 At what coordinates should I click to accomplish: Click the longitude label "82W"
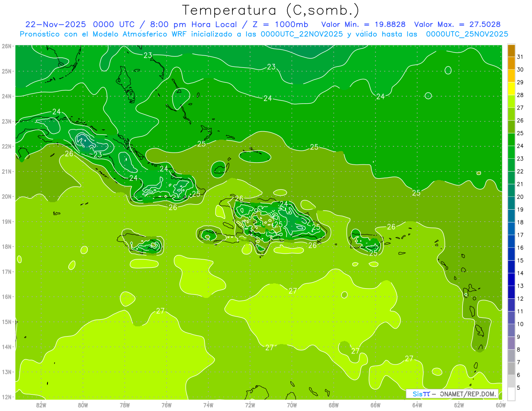pyautogui.click(x=41, y=404)
